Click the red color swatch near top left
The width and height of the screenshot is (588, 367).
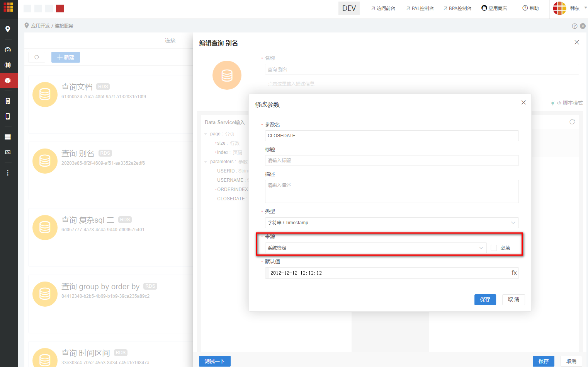pyautogui.click(x=59, y=8)
